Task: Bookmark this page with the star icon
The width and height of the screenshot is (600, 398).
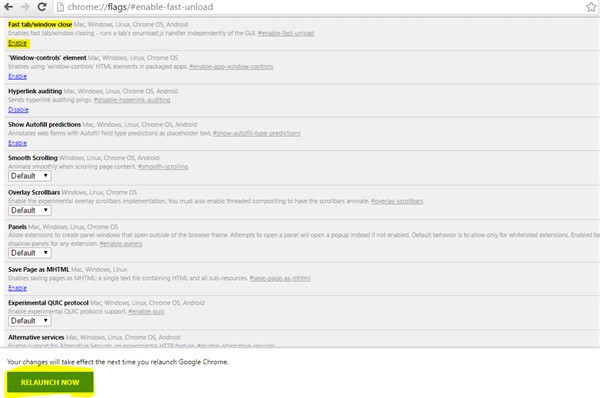Action: [591, 7]
